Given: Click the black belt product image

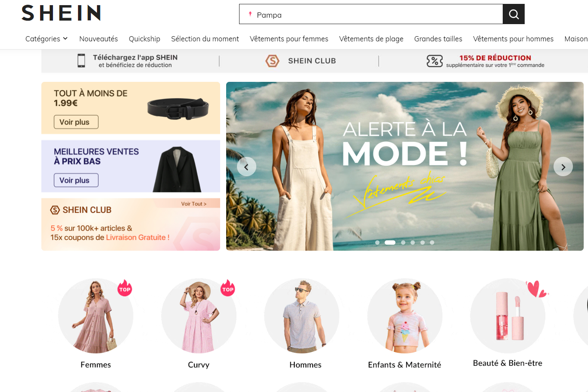Looking at the screenshot, I should pyautogui.click(x=178, y=109).
